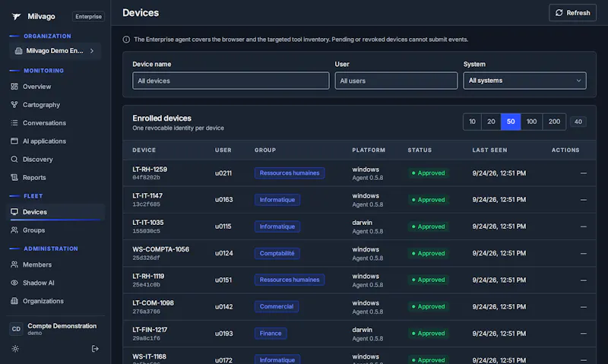Click the Overview grid icon in sidebar
608x364 pixels.
coord(14,87)
